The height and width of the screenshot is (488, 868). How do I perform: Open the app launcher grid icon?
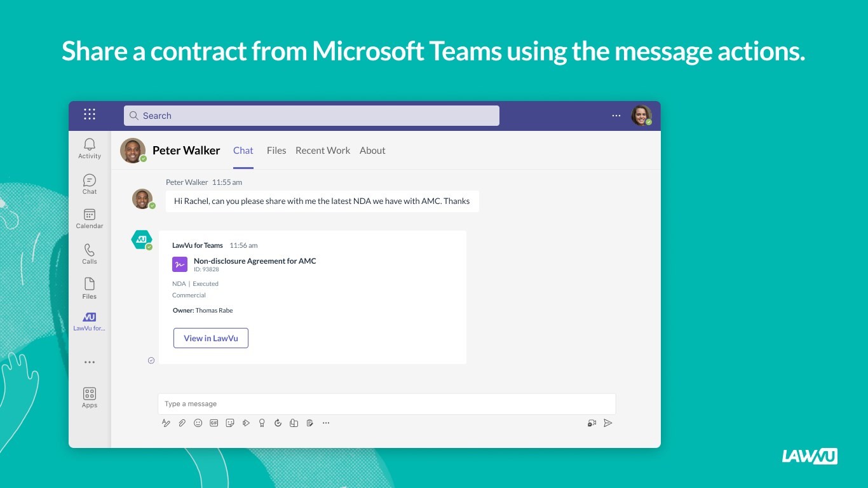(90, 114)
